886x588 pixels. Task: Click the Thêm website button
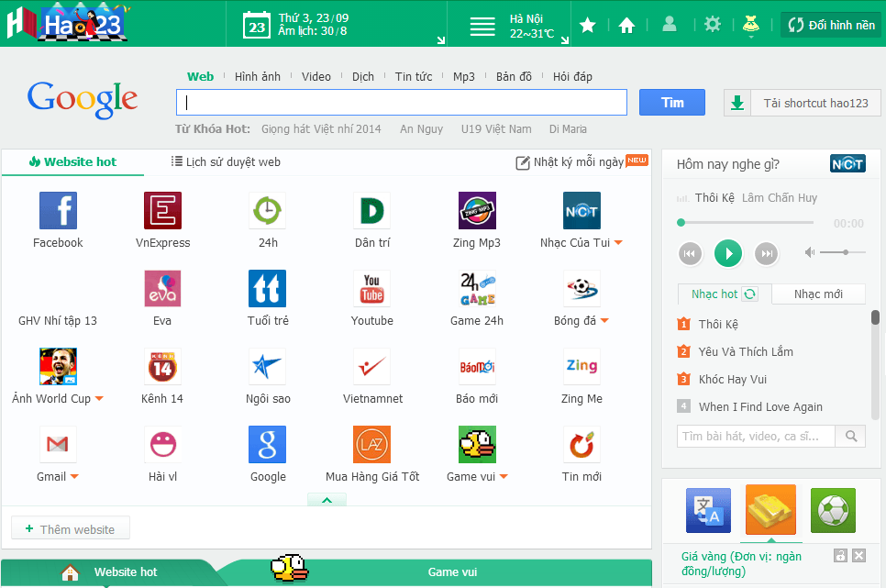[71, 528]
